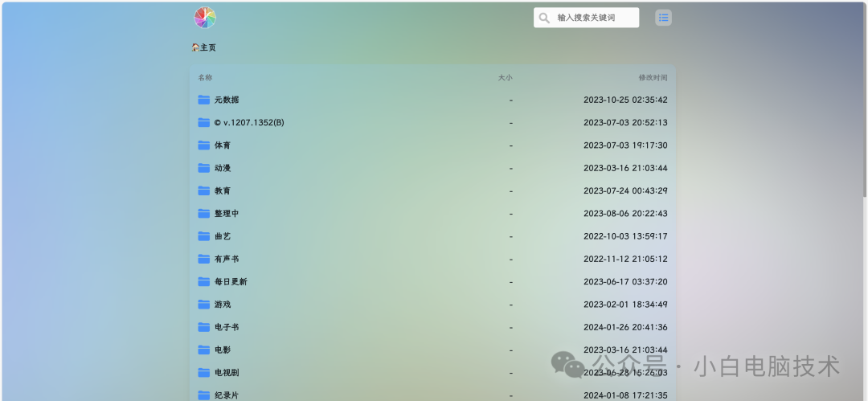Open the 电影 folder name
This screenshot has height=401, width=868.
pyautogui.click(x=223, y=350)
